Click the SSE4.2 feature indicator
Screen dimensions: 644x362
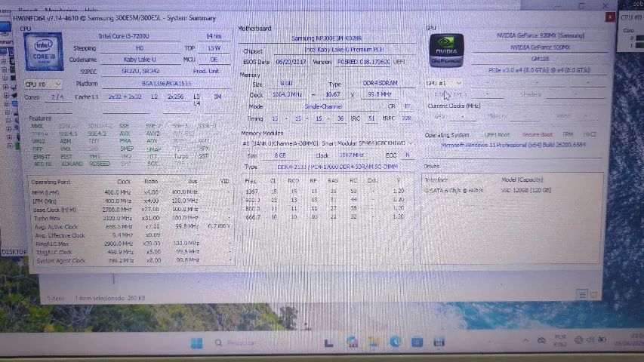(97, 133)
